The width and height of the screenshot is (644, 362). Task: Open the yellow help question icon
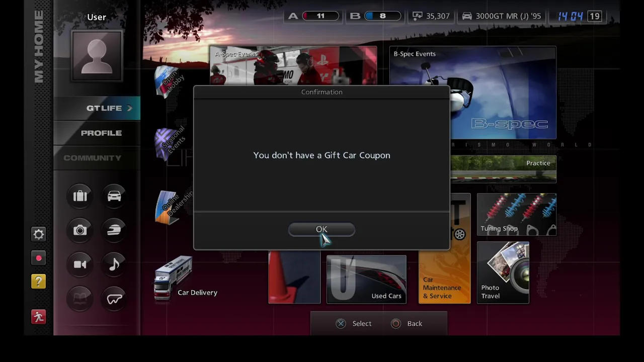coord(38,282)
